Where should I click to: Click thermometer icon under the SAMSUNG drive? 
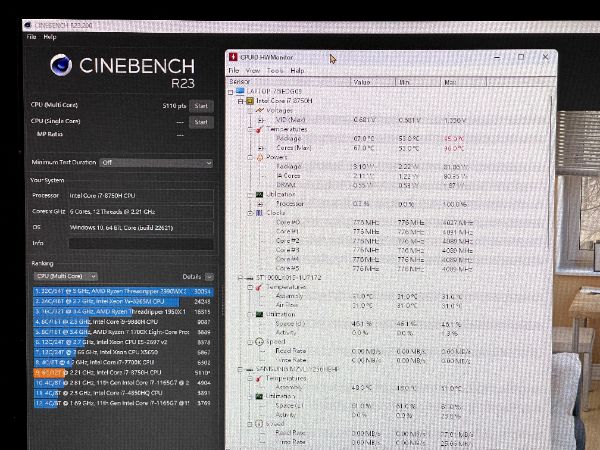pyautogui.click(x=259, y=378)
